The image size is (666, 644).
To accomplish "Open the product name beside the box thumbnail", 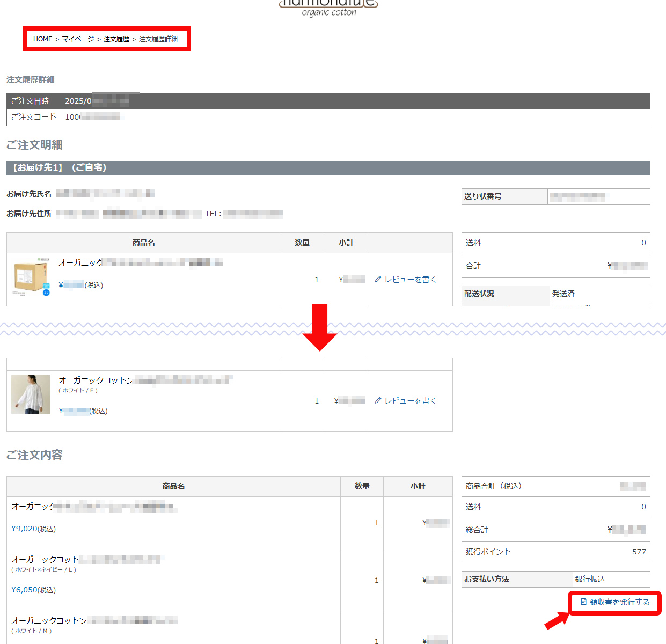I will click(141, 262).
